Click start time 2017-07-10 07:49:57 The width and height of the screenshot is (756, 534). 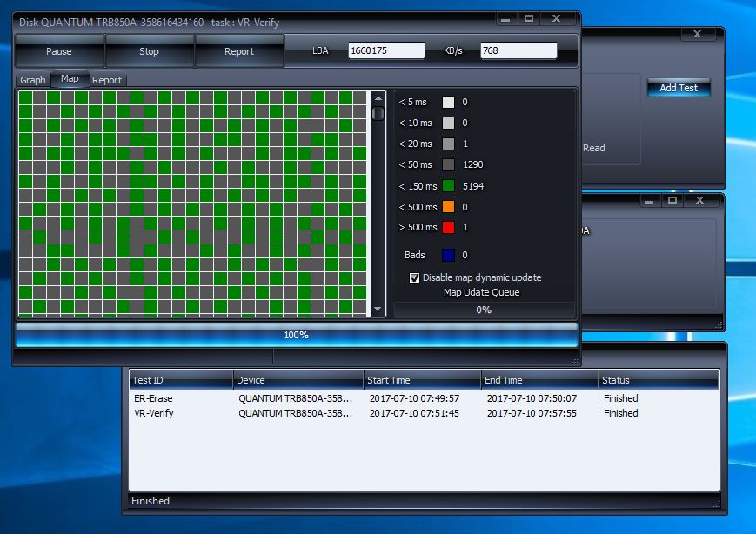point(415,398)
